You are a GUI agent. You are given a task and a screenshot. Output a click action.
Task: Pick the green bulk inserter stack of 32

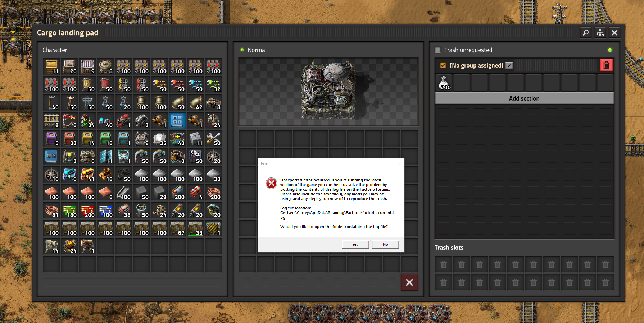point(213,85)
